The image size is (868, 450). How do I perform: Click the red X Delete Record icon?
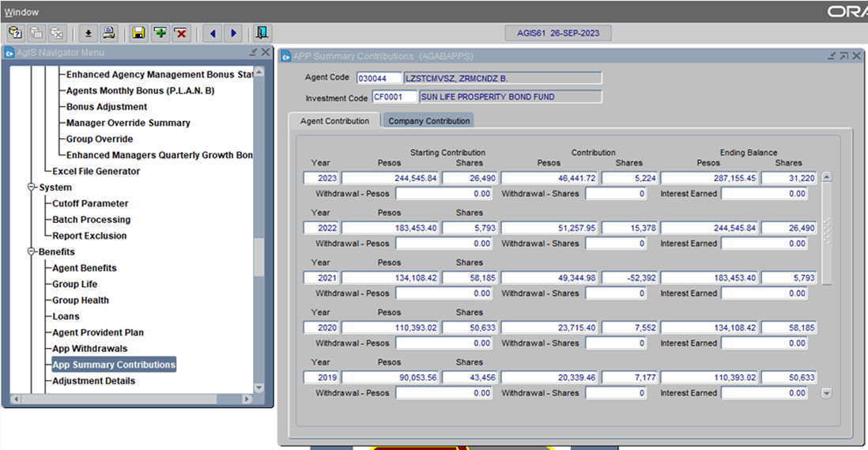tap(181, 33)
